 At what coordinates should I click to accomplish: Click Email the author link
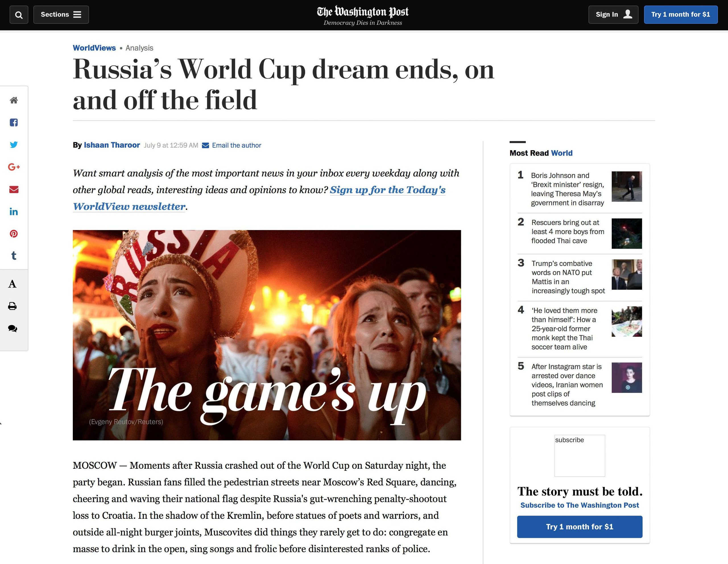(236, 145)
